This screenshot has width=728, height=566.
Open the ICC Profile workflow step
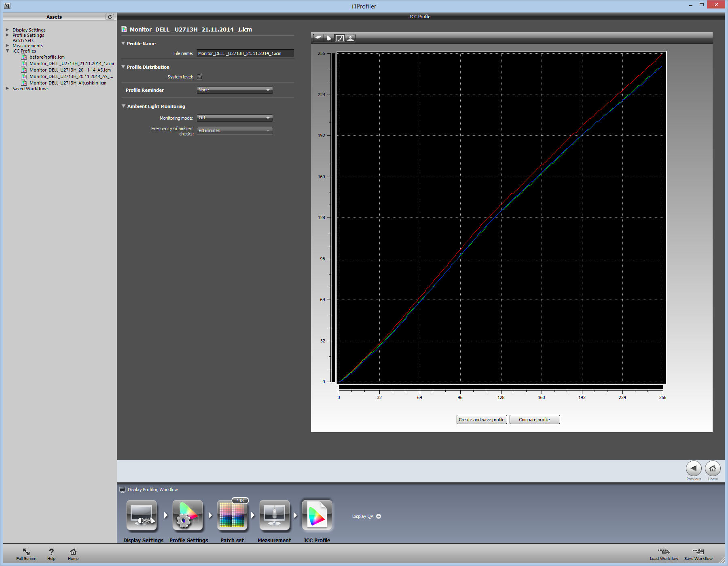coord(317,515)
